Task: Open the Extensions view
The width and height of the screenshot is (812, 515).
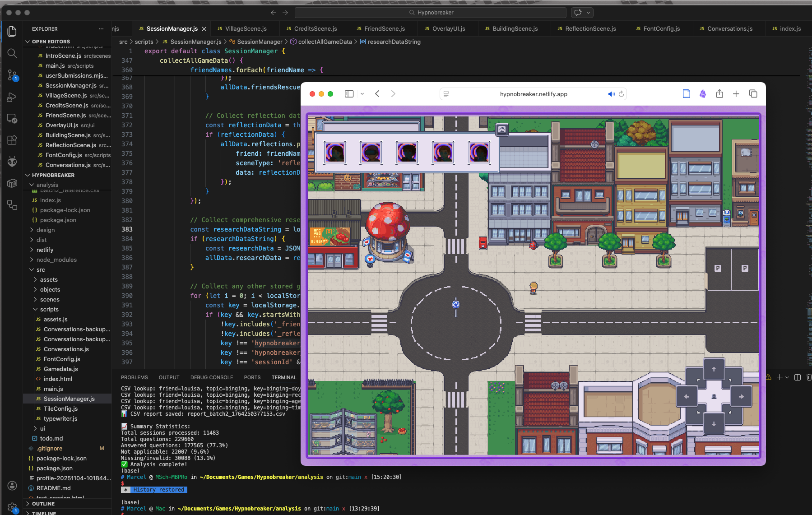Action: coord(12,140)
